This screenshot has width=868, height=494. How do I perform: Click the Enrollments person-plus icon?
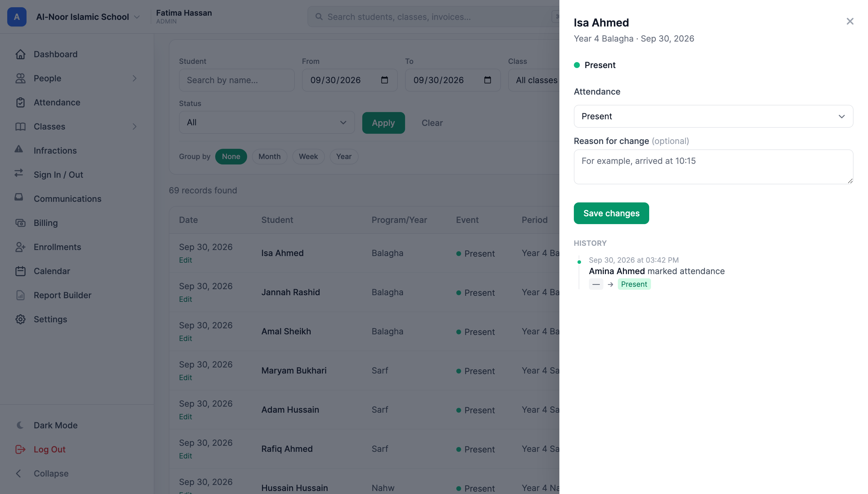[x=20, y=247]
